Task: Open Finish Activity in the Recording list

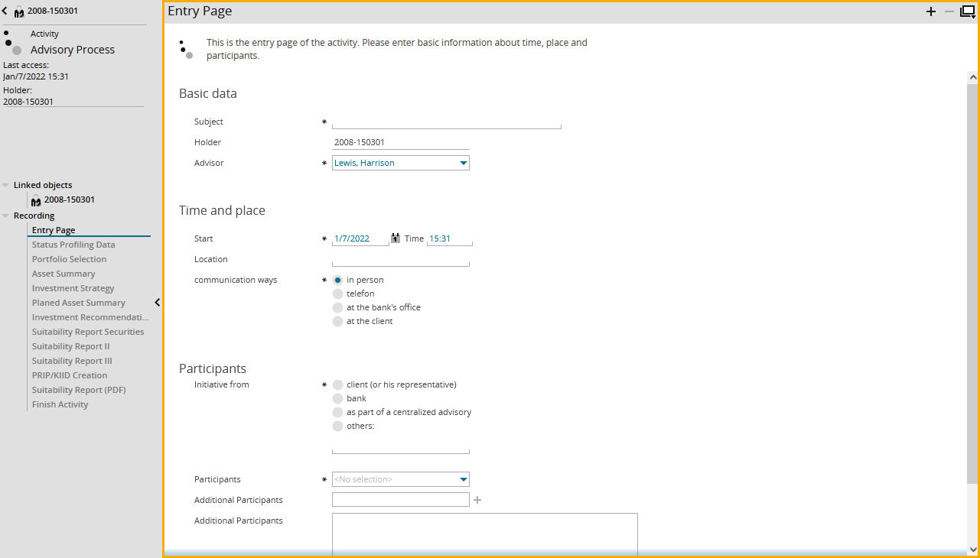Action: click(x=60, y=404)
